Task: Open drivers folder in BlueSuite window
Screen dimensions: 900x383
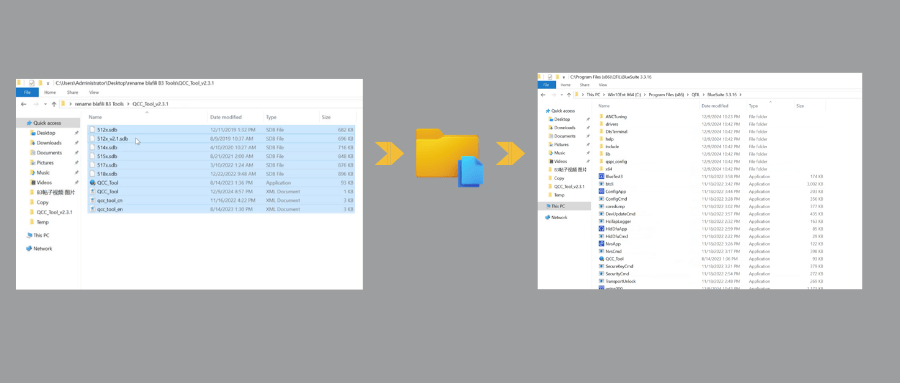Action: (609, 124)
